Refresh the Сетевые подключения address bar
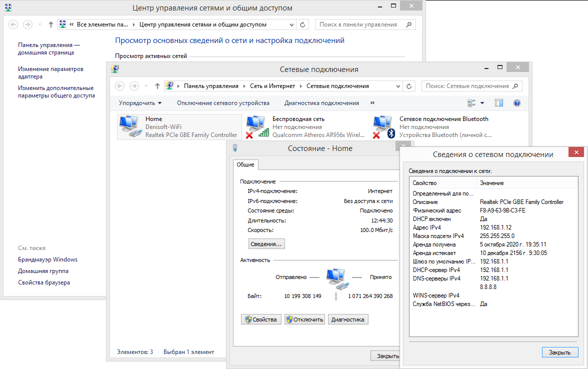This screenshot has width=588, height=369. click(x=409, y=86)
